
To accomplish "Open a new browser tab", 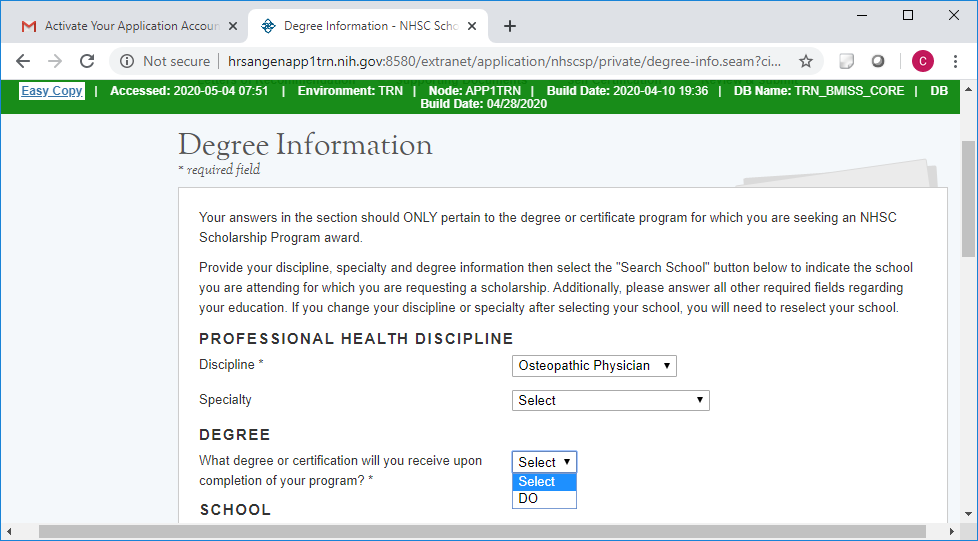I will [x=510, y=26].
